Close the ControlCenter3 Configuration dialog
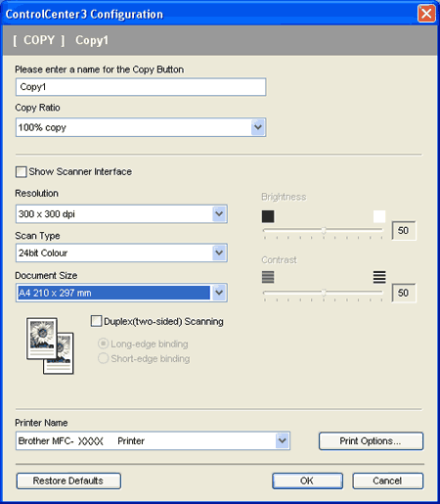This screenshot has width=440, height=504. pos(426,14)
